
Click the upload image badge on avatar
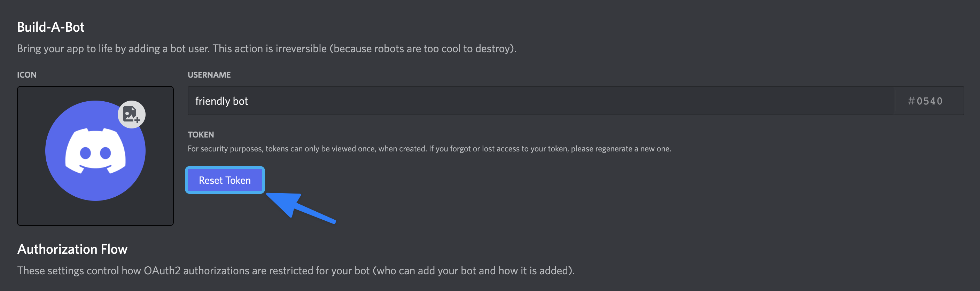tap(131, 114)
